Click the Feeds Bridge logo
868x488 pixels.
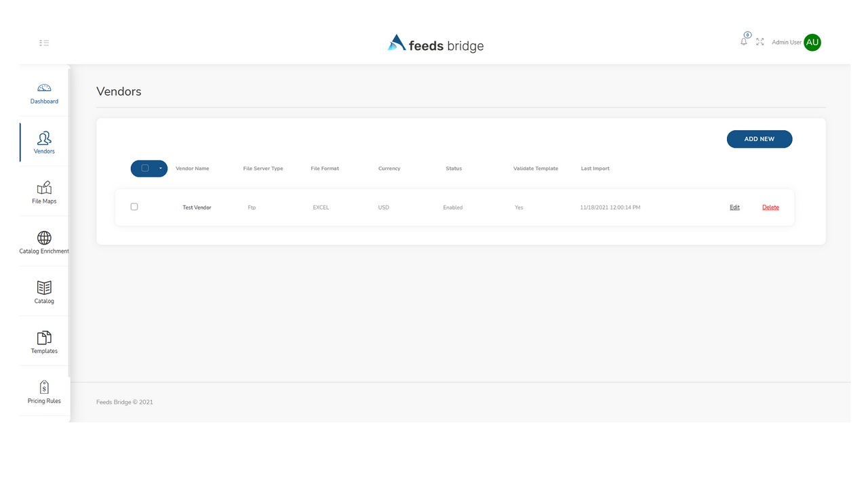point(435,44)
